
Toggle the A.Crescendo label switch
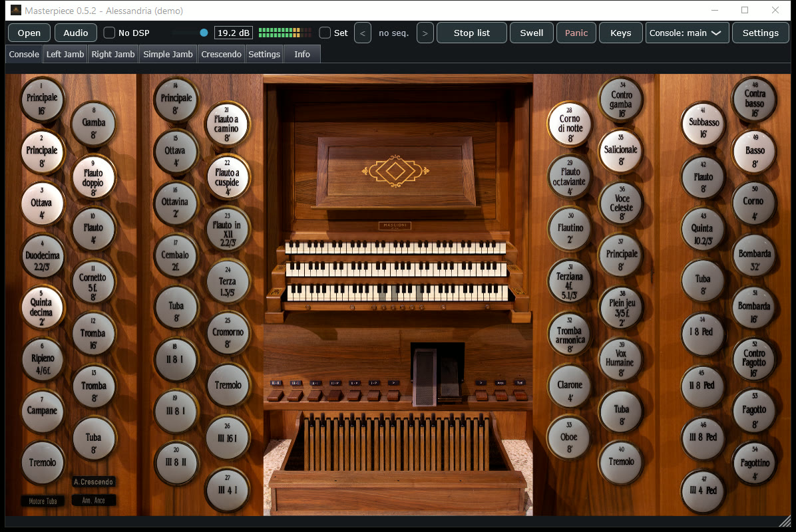(93, 481)
